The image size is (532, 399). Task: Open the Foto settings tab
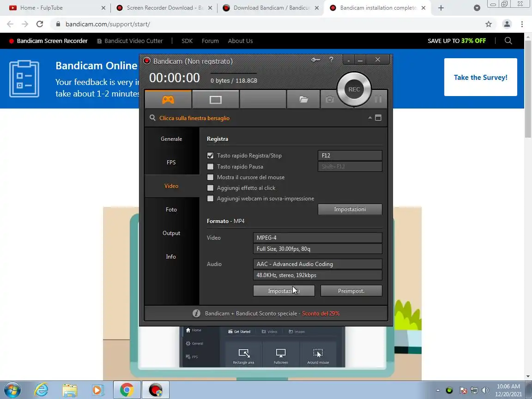(x=171, y=209)
